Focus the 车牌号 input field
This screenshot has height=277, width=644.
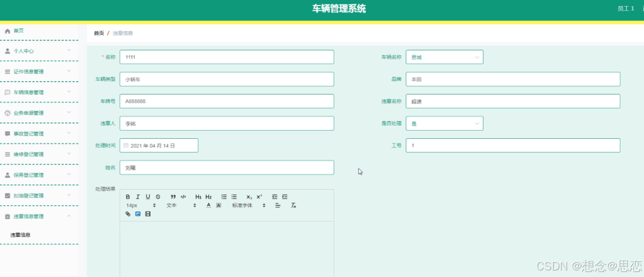(x=227, y=101)
